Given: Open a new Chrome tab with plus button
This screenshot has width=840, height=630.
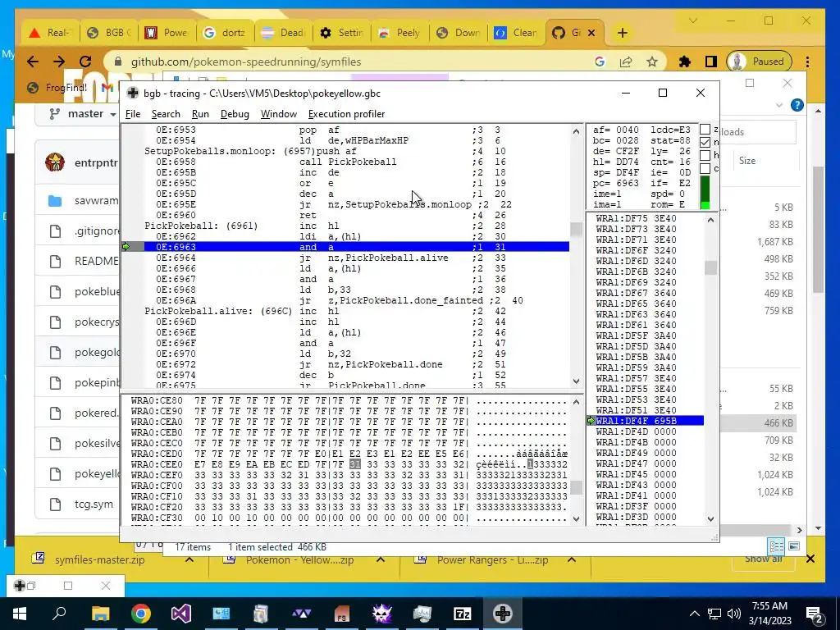Looking at the screenshot, I should point(622,33).
